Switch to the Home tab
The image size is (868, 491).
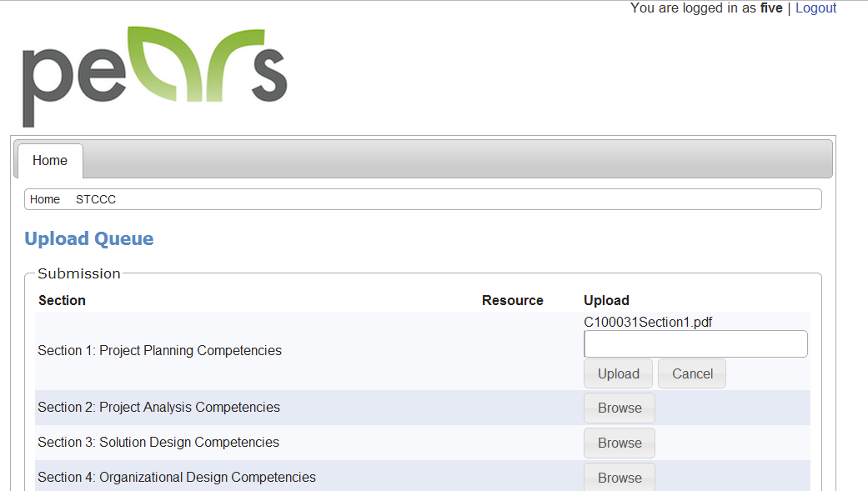[x=50, y=161]
